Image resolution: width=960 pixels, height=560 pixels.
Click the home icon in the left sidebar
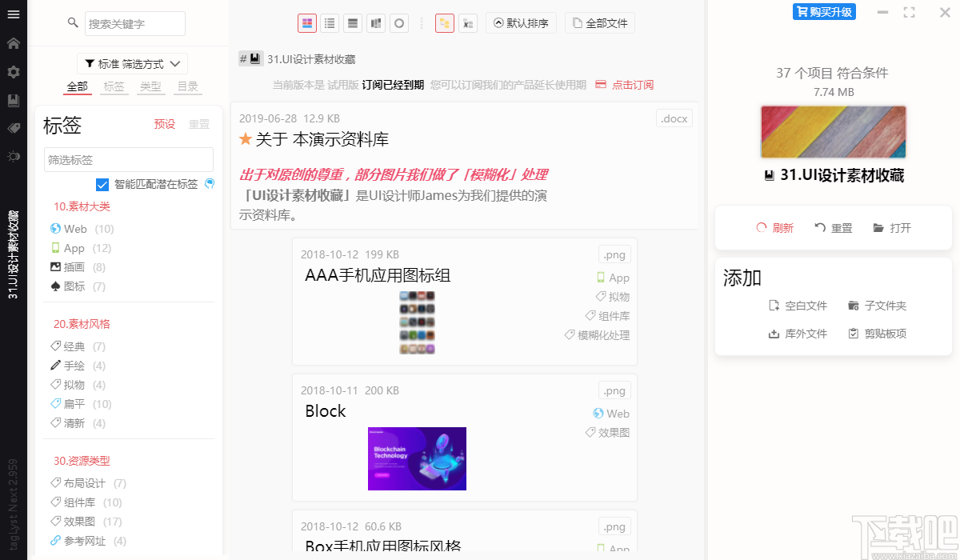tap(14, 45)
